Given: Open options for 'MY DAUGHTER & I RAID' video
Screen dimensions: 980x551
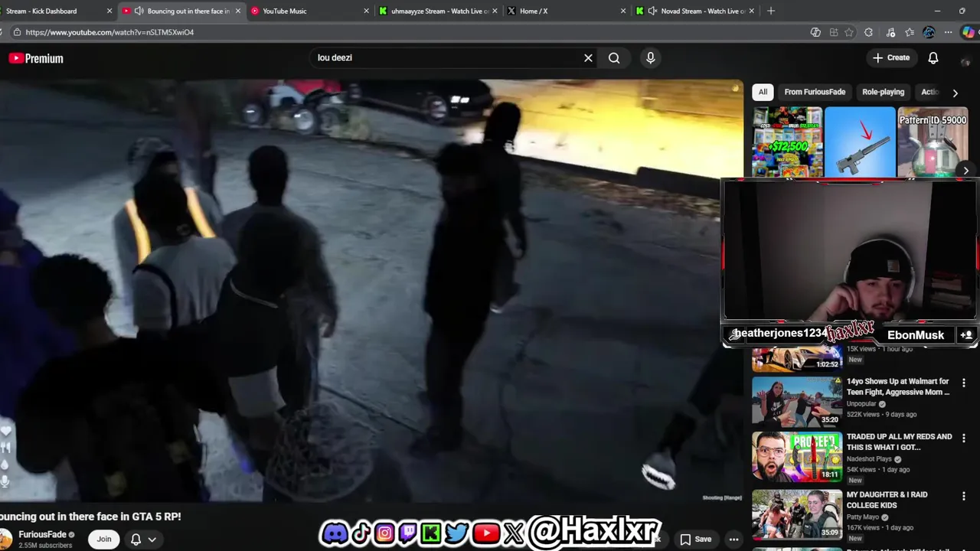Looking at the screenshot, I should tap(964, 496).
